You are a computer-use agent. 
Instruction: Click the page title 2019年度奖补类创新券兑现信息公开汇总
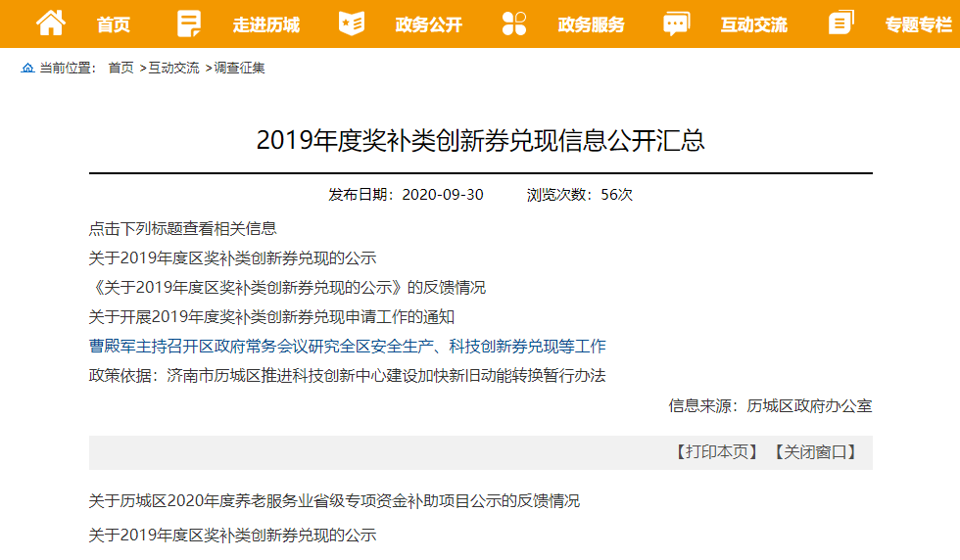(481, 141)
